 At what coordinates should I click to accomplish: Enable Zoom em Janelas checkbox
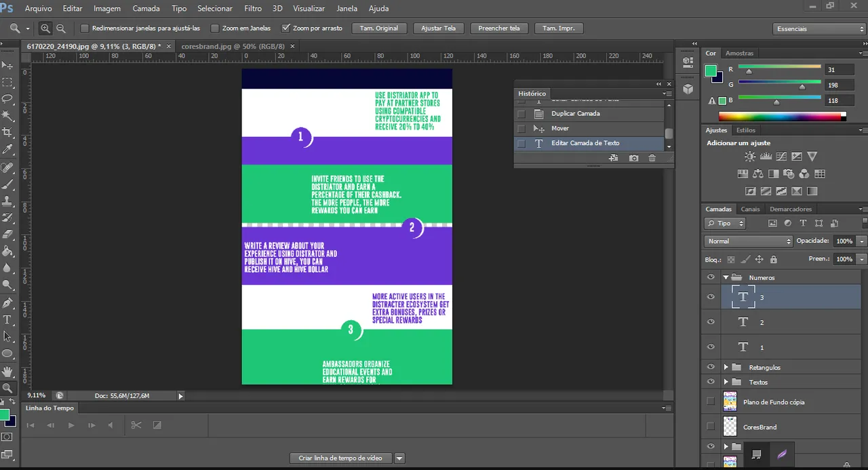pos(215,28)
